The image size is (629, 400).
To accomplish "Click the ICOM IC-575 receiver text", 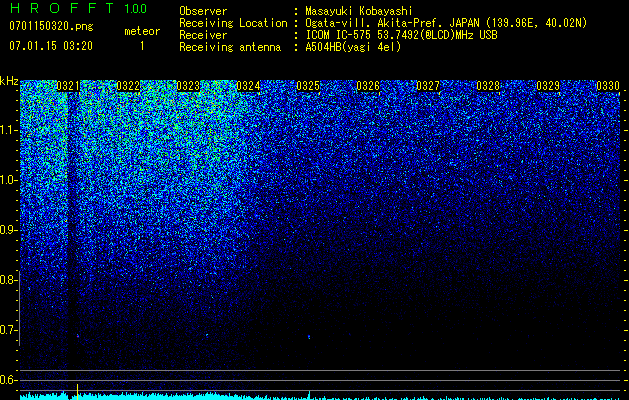I will point(401,35).
